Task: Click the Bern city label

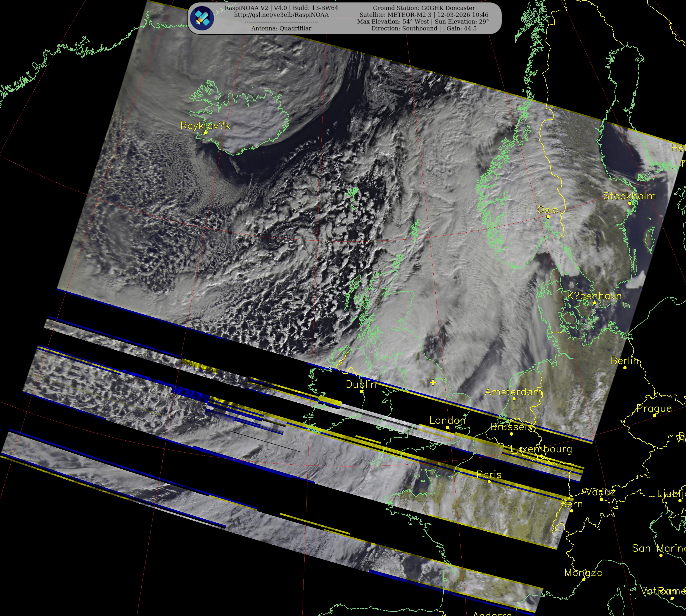Action: click(x=572, y=504)
